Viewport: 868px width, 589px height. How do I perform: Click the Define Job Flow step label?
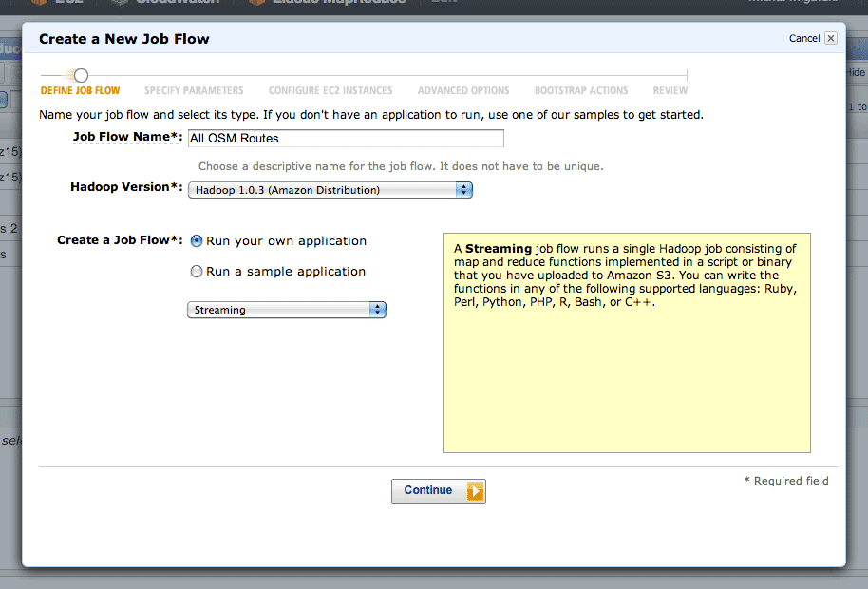pos(81,90)
